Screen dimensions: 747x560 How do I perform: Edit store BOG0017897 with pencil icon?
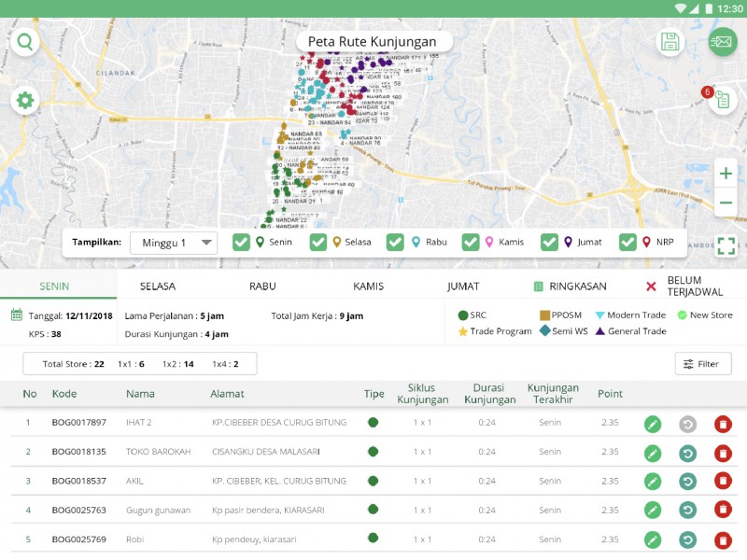652,424
